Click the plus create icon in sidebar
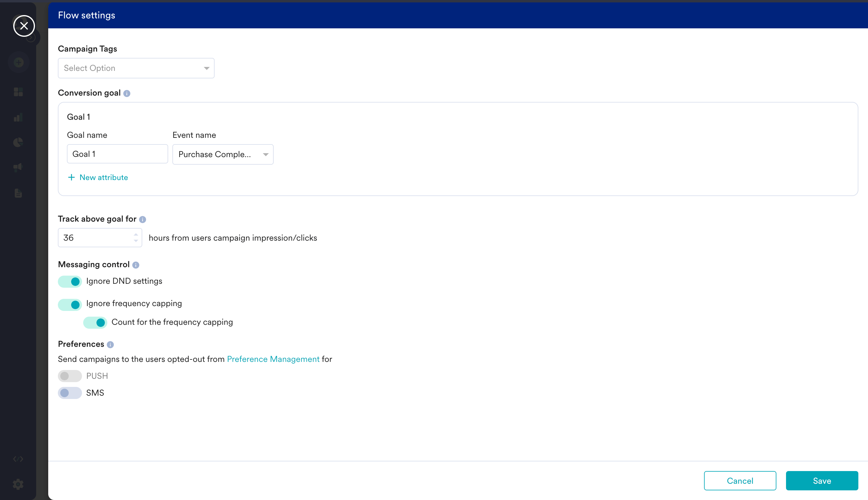The height and width of the screenshot is (500, 868). point(18,62)
